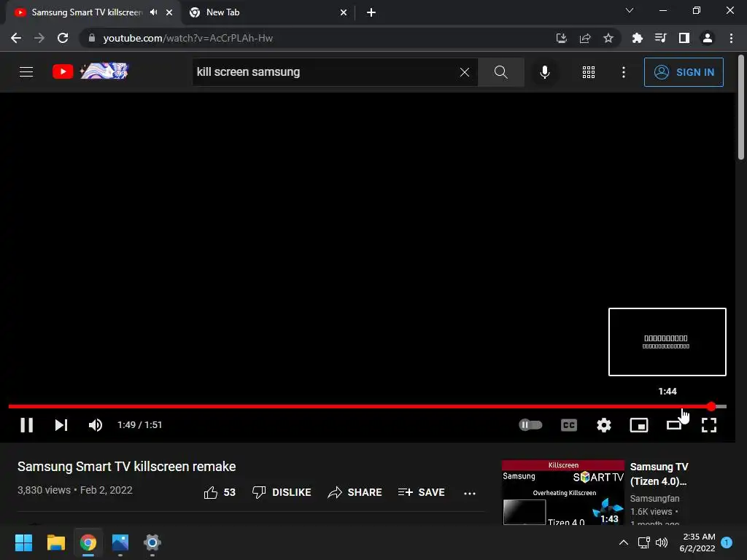The height and width of the screenshot is (560, 747).
Task: Click the red progress scrubber handle
Action: [x=711, y=406]
